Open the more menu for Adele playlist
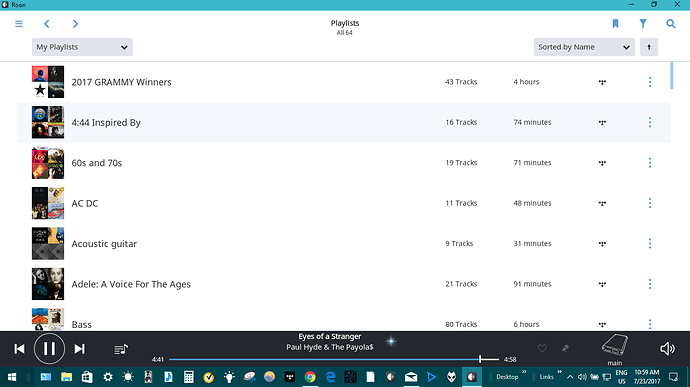 point(650,284)
